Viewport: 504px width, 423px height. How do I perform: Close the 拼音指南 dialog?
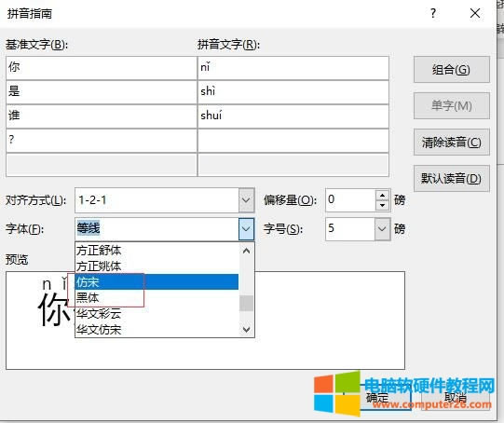coord(475,13)
